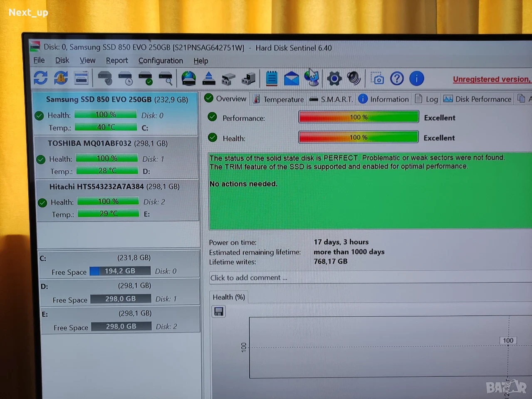Click the globe disk toolbar icon
Image resolution: width=532 pixels, height=399 pixels.
(x=189, y=78)
